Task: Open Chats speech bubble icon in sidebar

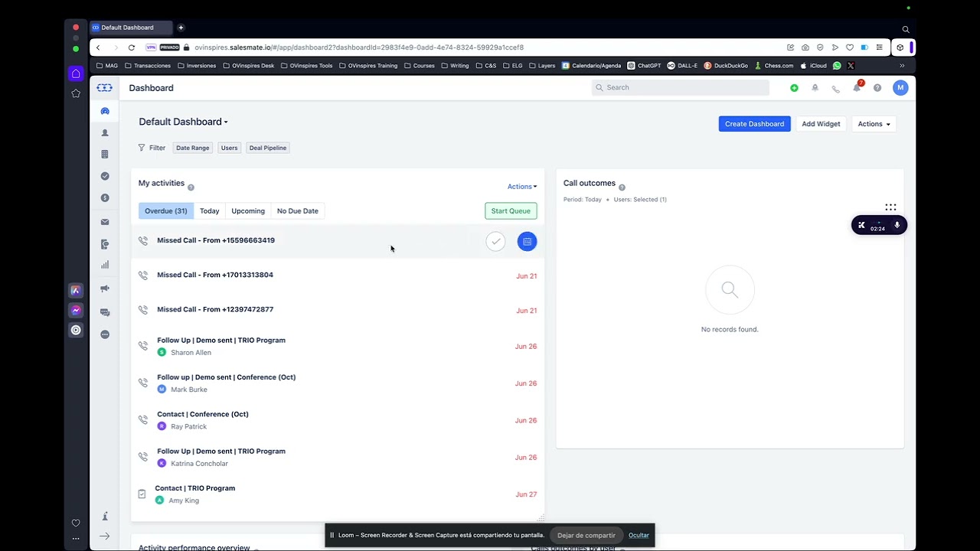Action: click(105, 312)
